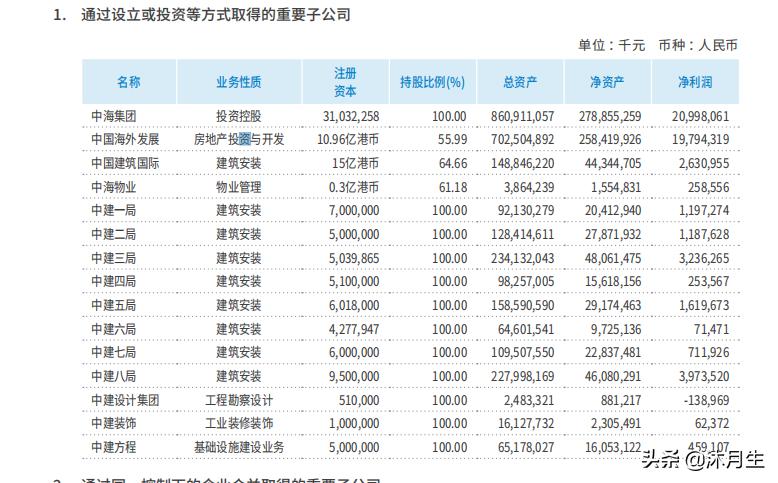Select the 中海集团 row name
This screenshot has height=483, width=778.
[114, 116]
